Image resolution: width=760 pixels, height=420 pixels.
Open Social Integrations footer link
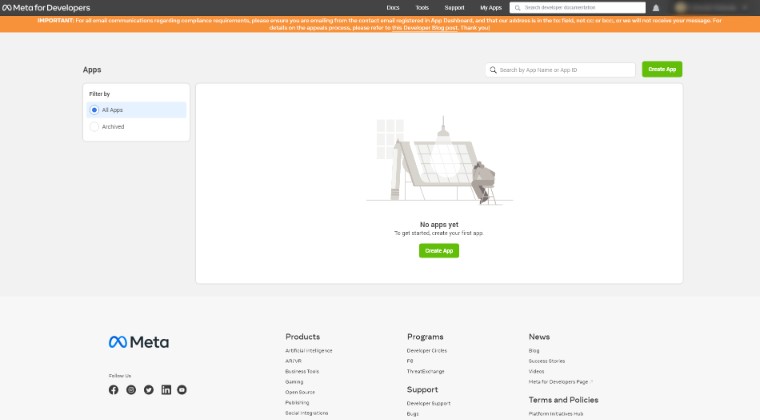coord(307,413)
